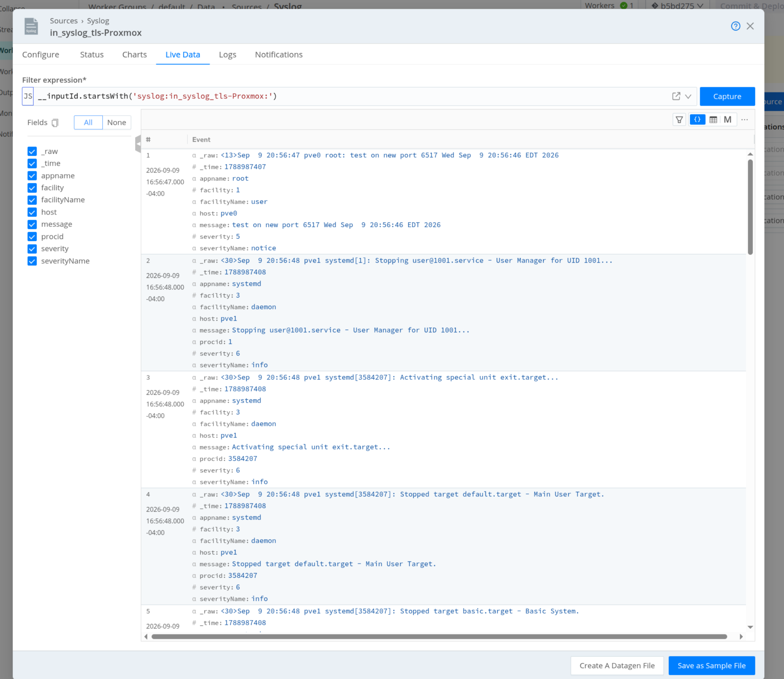784x679 pixels.
Task: Click event 4 message Stopped target default.target
Action: tap(334, 564)
